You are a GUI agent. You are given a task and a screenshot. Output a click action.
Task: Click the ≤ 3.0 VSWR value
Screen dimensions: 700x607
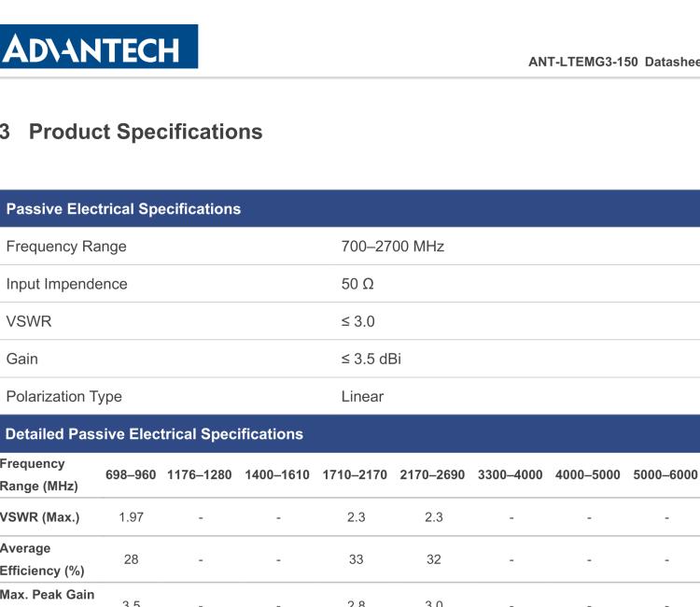coord(357,321)
